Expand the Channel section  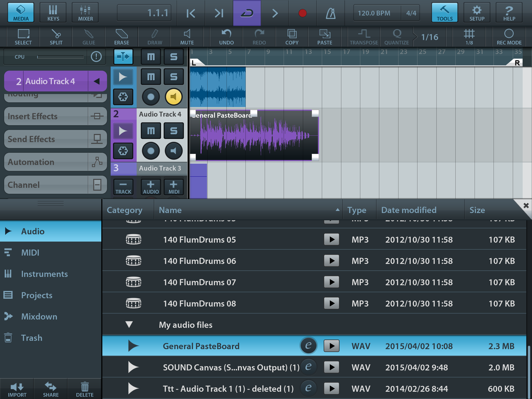coord(56,185)
